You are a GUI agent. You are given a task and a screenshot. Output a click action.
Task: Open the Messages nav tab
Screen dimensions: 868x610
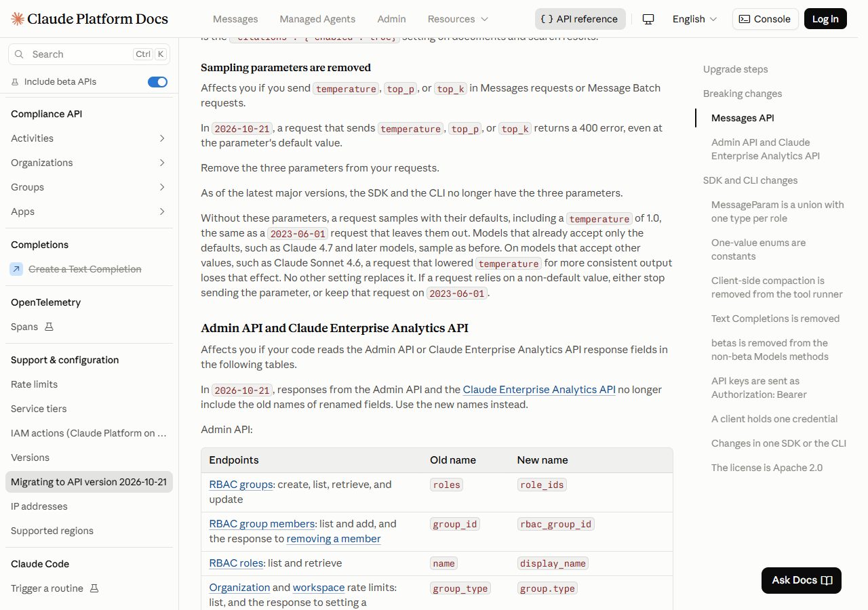[235, 19]
